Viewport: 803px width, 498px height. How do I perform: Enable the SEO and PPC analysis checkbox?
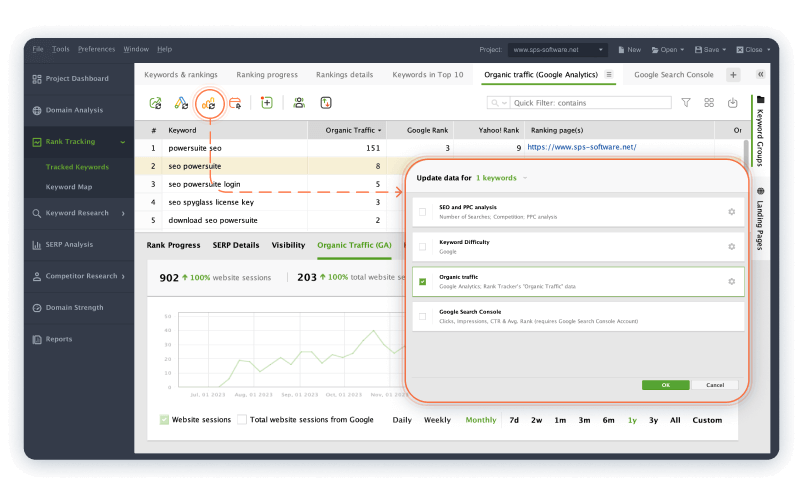(422, 212)
